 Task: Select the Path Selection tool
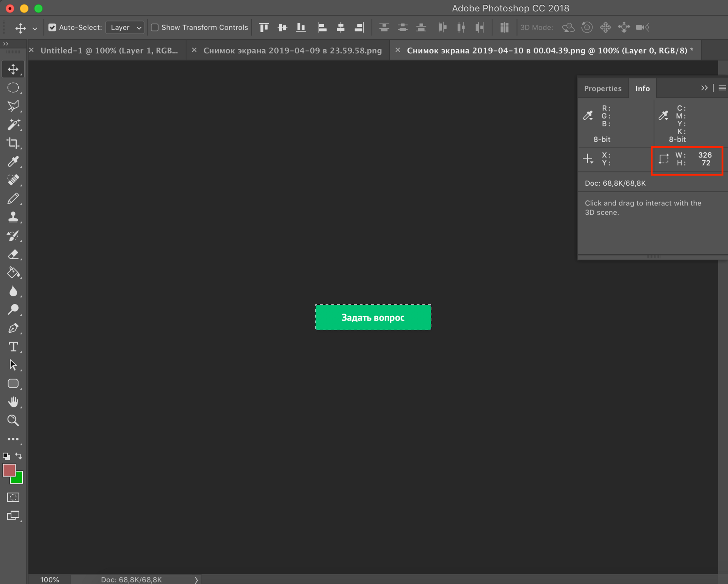[x=13, y=365]
